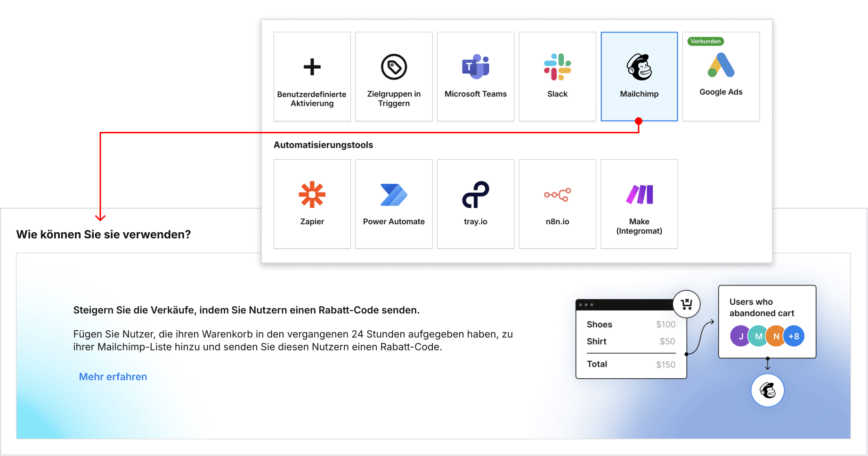Click the teal M avatar

click(758, 336)
